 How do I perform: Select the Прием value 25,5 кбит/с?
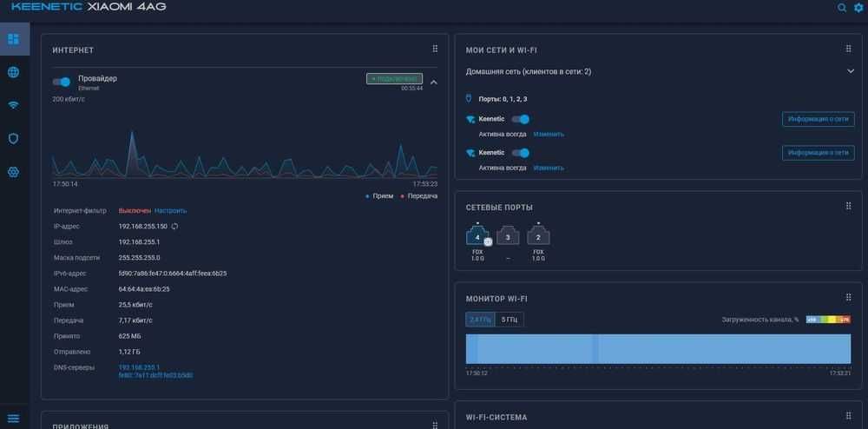pos(135,305)
